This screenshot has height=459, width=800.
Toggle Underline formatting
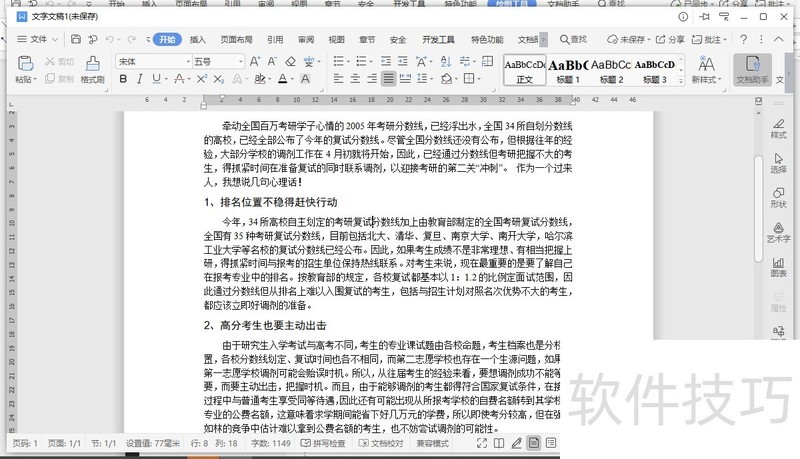(156, 79)
